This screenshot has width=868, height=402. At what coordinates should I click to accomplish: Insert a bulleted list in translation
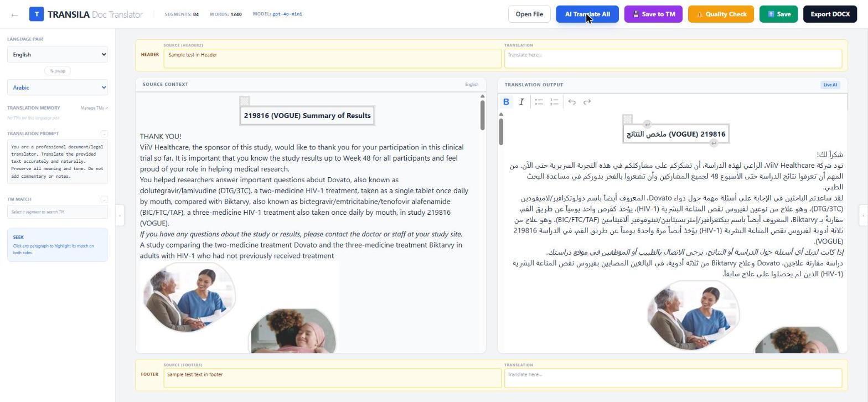539,102
